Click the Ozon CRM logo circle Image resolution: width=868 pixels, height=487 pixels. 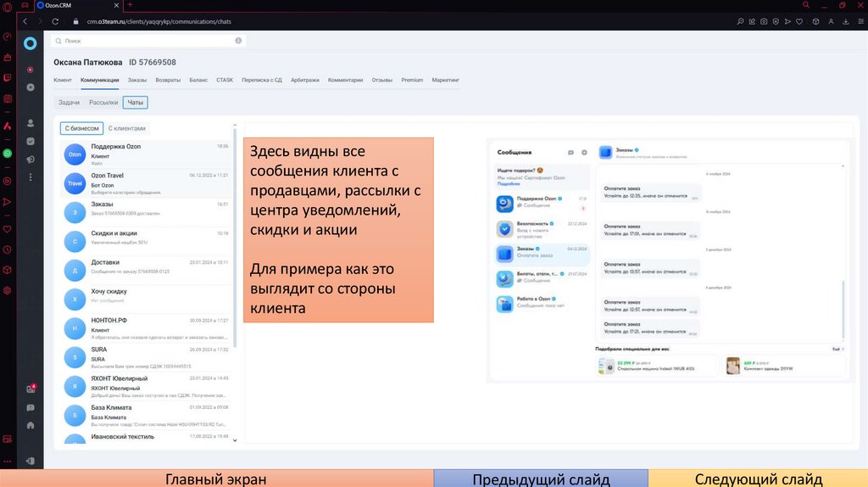pyautogui.click(x=30, y=43)
